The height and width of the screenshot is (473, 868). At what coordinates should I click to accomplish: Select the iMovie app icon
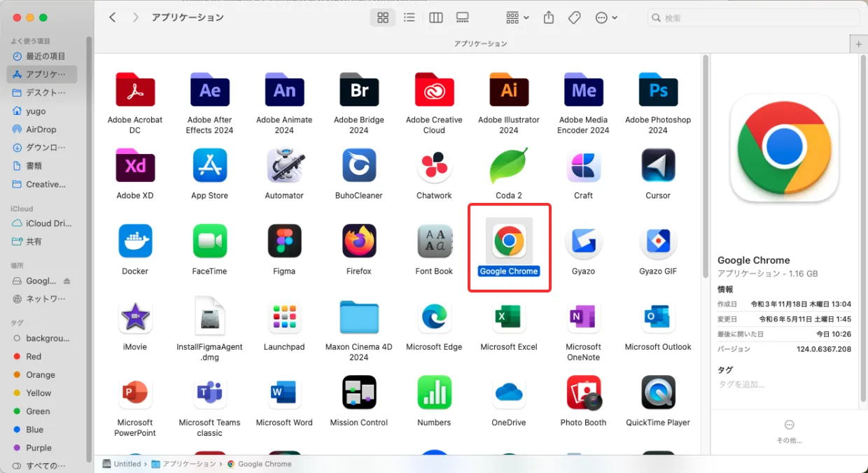(x=135, y=317)
